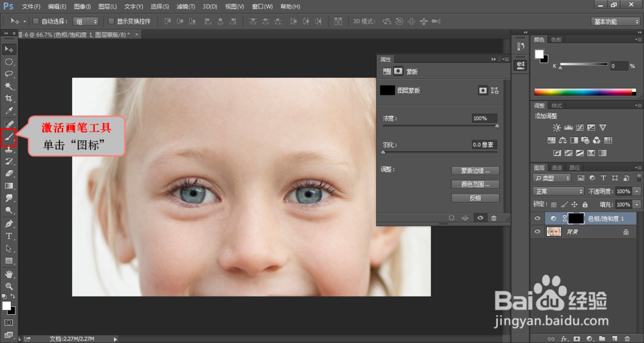Image resolution: width=644 pixels, height=343 pixels.
Task: Open the 基本功能 workspace dropdown
Action: (x=615, y=21)
